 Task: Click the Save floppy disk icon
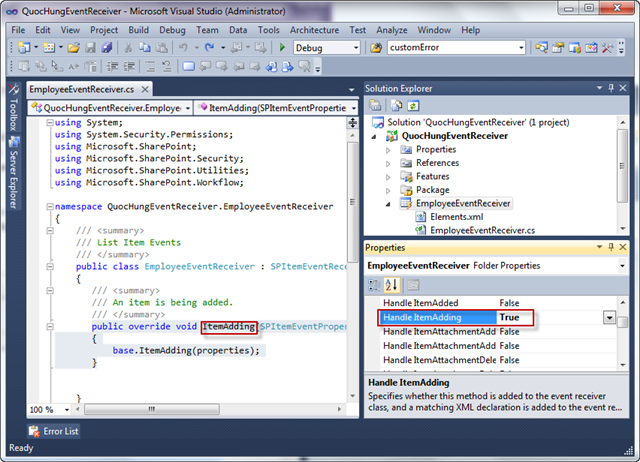(90, 48)
